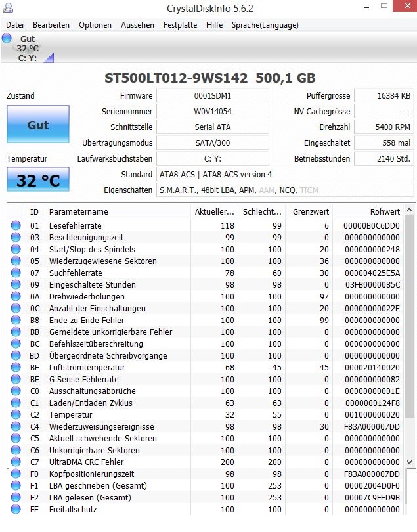
Task: Click status orb for Lesefehlerrate row
Action: 16,225
